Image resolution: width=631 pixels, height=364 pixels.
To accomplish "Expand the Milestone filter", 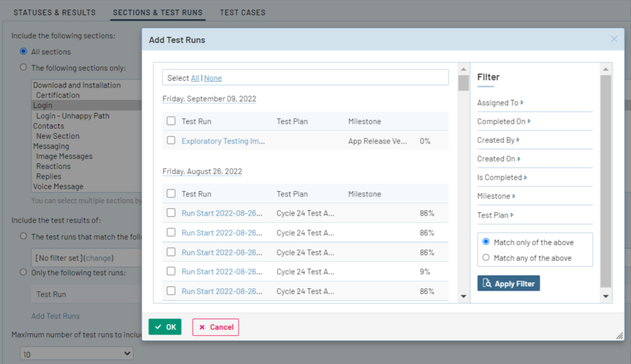I will (x=496, y=196).
